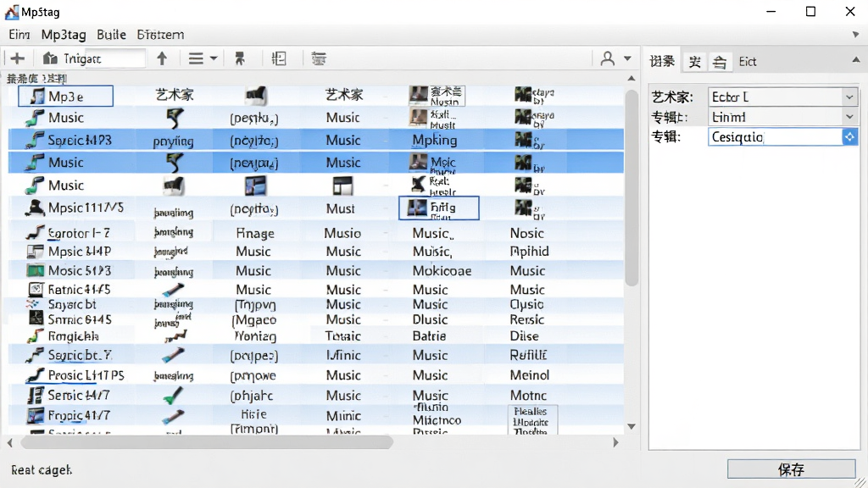Click the plus add icon in toolbar

click(17, 58)
